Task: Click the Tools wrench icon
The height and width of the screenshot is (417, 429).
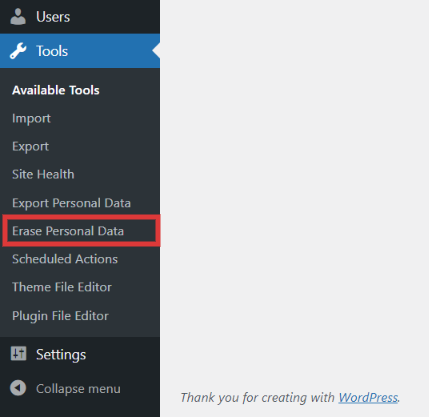Action: click(18, 51)
